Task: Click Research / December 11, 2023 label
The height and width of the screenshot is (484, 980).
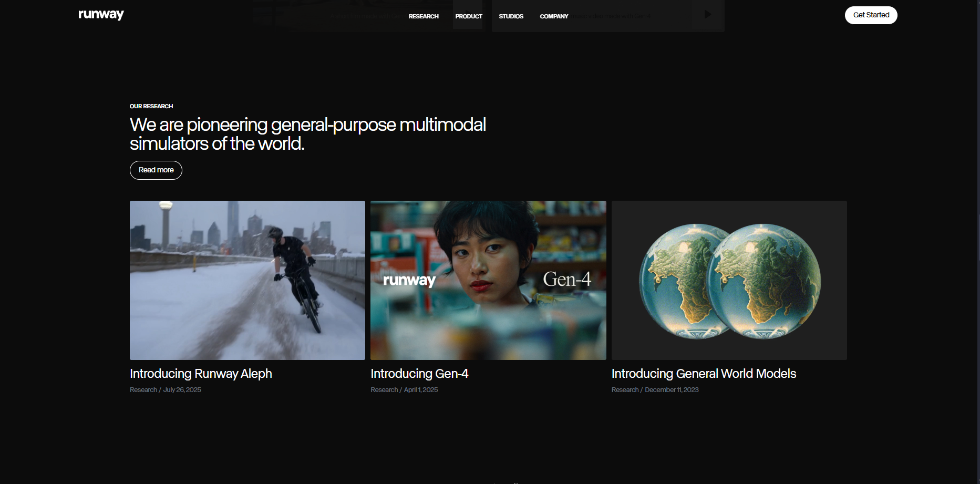Action: click(x=655, y=390)
